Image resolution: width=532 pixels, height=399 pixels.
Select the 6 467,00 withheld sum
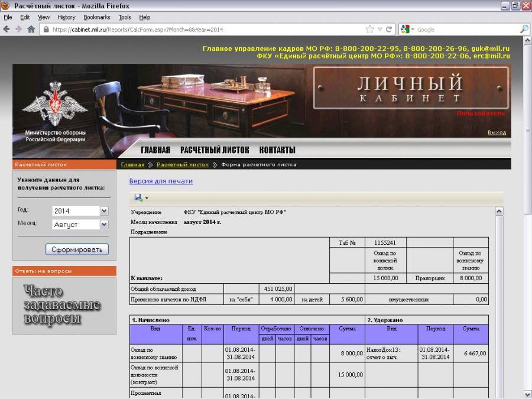pyautogui.click(x=475, y=353)
